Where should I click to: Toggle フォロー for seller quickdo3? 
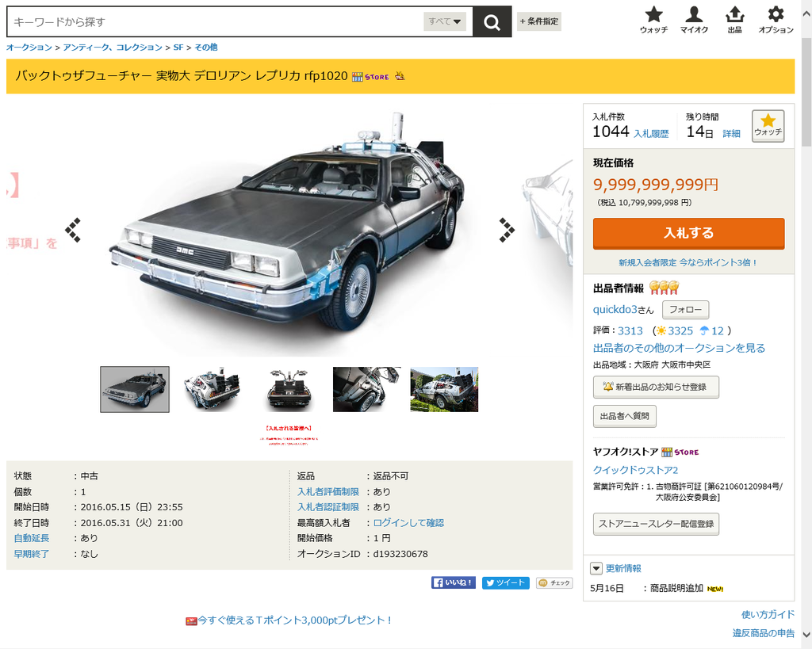pos(686,310)
